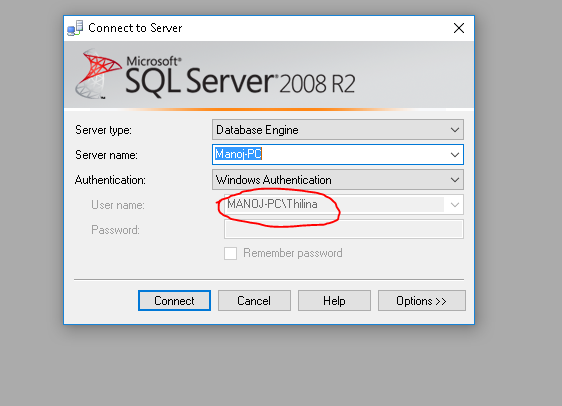Click the Connect to Server title icon
The height and width of the screenshot is (406, 562).
click(75, 28)
